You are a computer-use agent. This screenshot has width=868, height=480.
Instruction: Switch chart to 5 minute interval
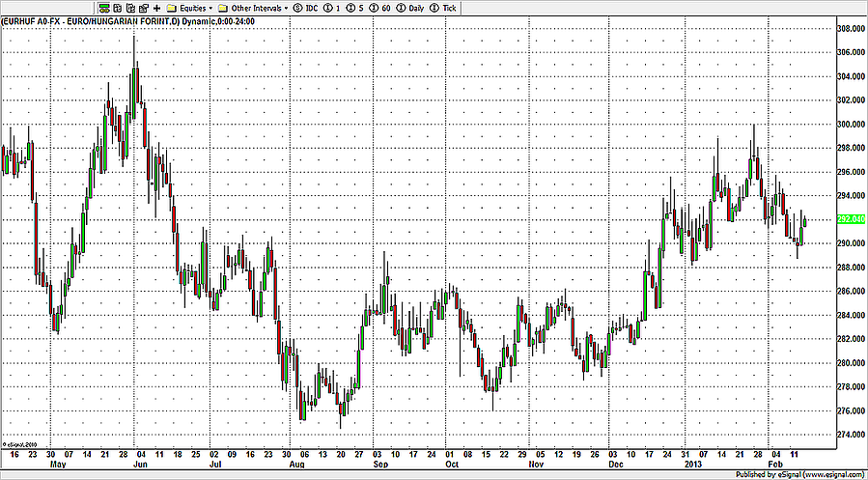358,7
